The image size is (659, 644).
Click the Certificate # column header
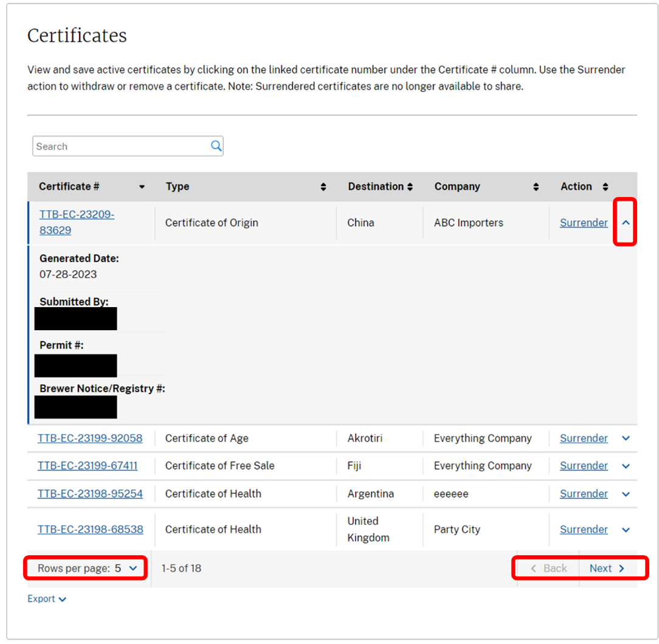coord(69,186)
